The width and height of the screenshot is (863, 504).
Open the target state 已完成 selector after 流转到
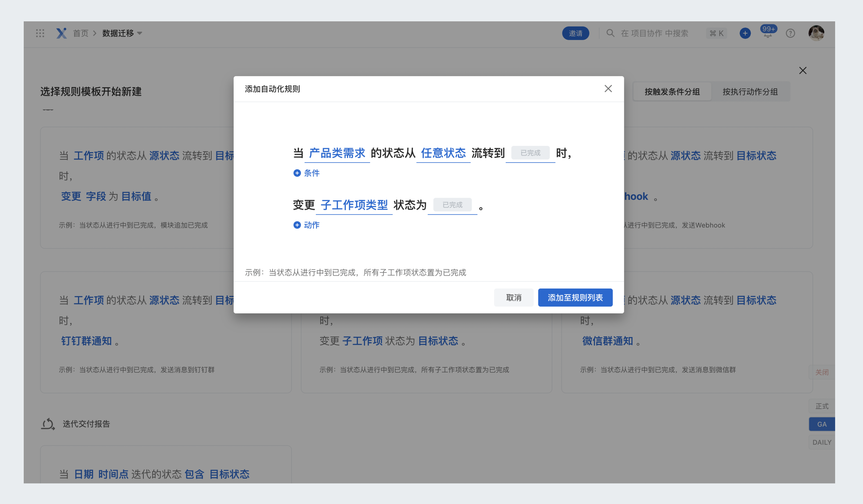click(x=530, y=153)
